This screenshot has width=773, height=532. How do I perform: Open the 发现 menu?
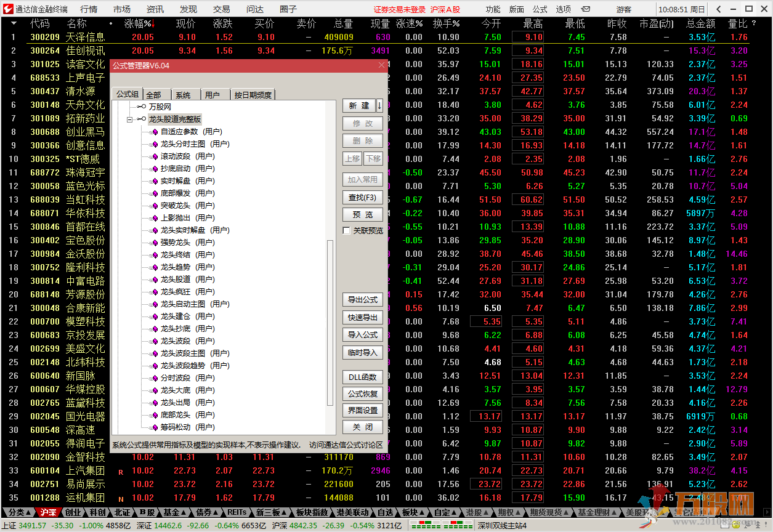pyautogui.click(x=188, y=9)
